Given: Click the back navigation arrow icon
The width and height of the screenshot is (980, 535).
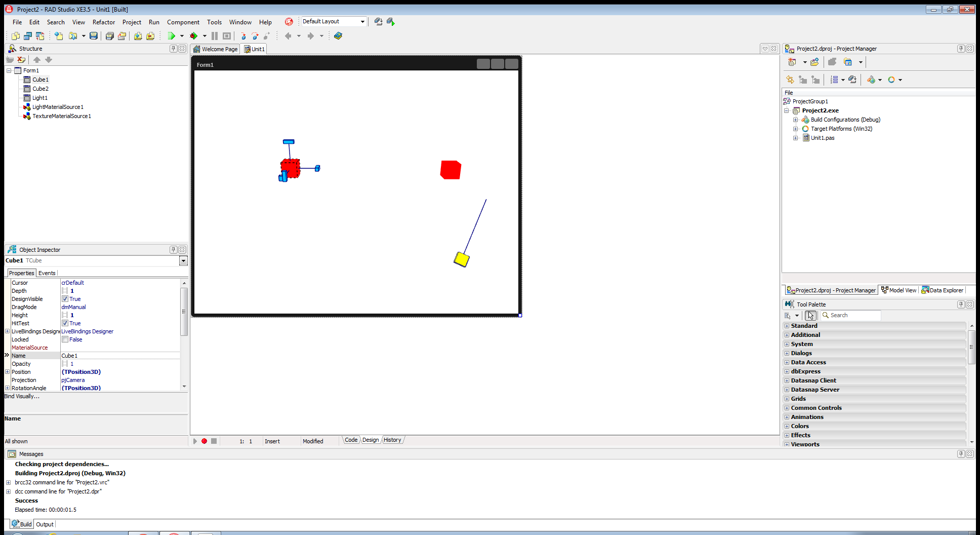Looking at the screenshot, I should click(288, 36).
